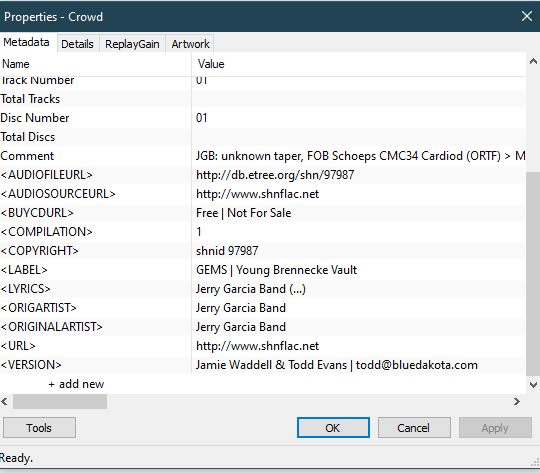Select ORIGINALARTIST value 'Jerry Garcia Band'

tap(241, 327)
